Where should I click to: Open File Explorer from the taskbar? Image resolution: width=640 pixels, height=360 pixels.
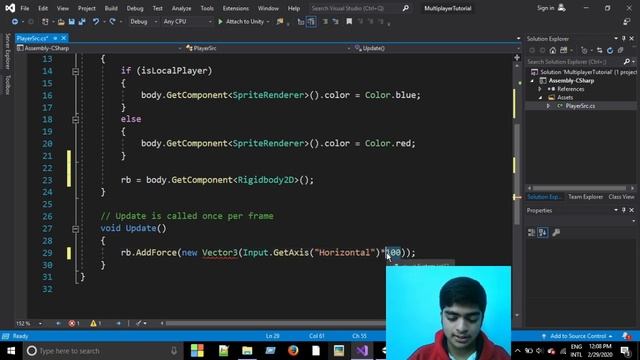[x=247, y=351]
